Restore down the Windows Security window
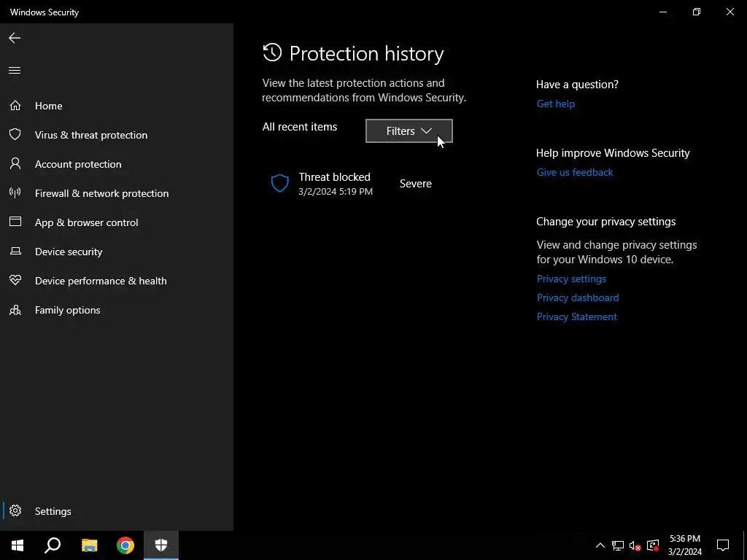747x560 pixels. point(697,12)
